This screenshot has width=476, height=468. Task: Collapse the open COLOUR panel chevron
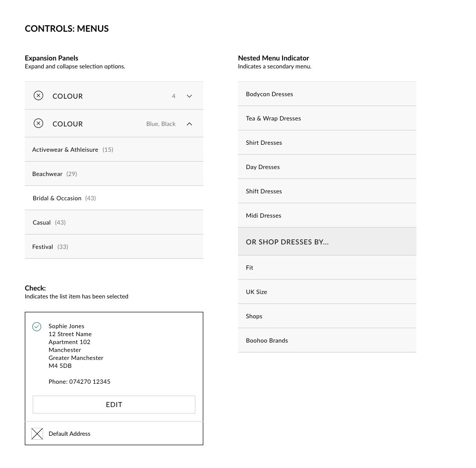point(189,124)
